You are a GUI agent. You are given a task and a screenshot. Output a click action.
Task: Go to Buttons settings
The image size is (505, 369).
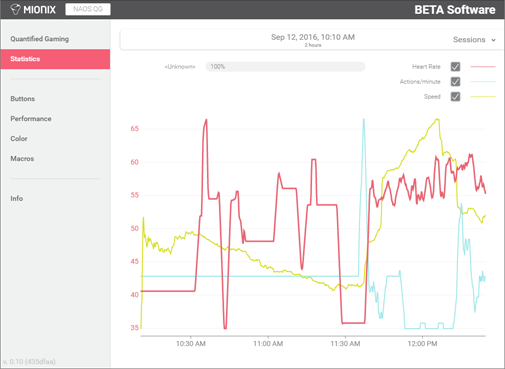point(23,99)
